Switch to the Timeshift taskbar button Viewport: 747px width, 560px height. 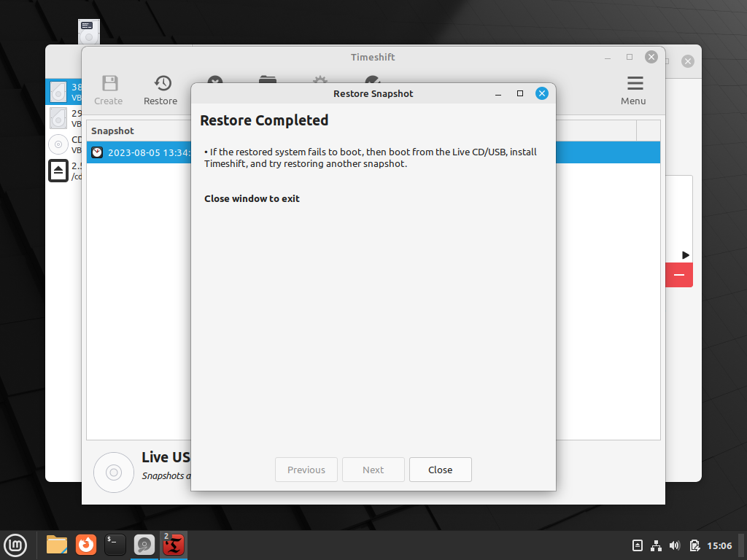coord(174,545)
